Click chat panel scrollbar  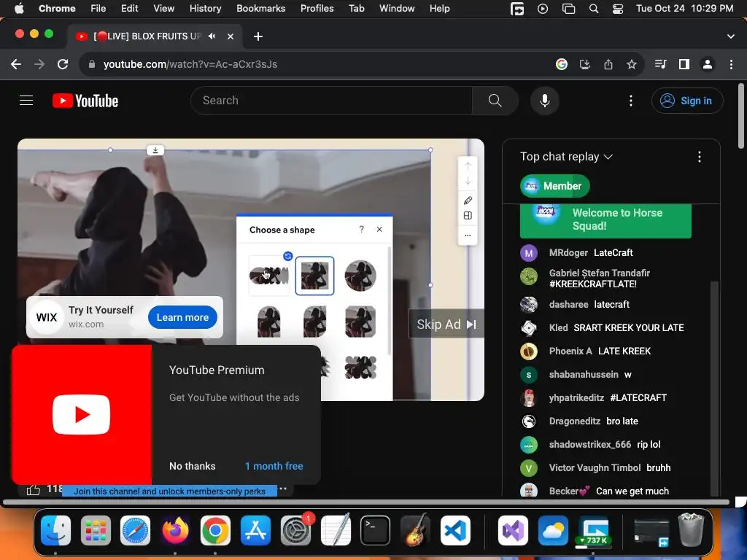[713, 388]
